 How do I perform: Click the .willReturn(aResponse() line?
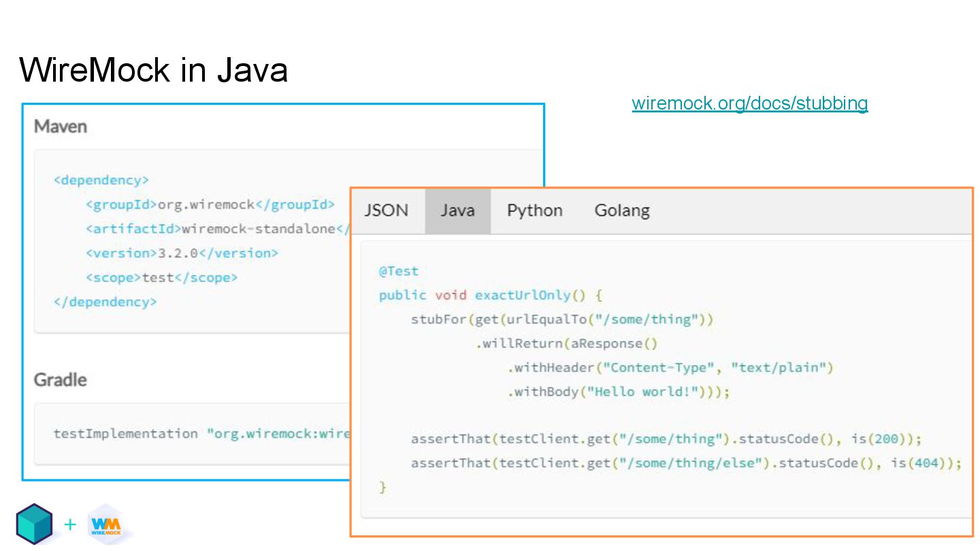click(x=567, y=344)
